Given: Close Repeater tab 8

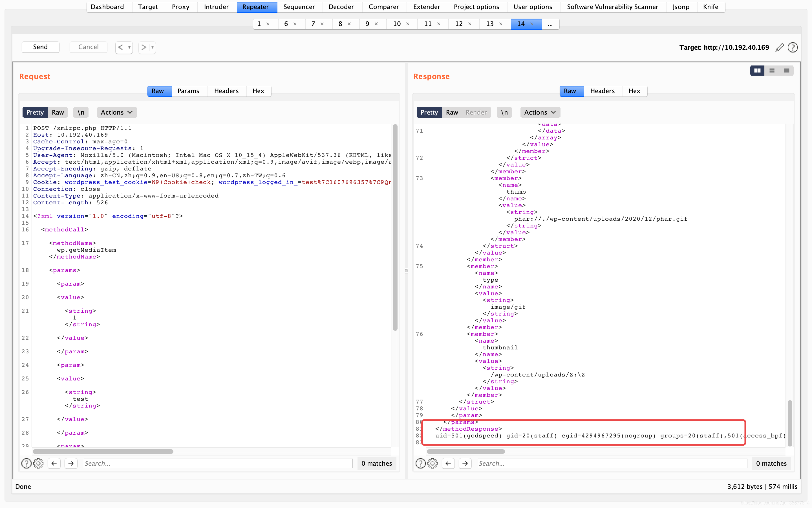Looking at the screenshot, I should click(x=349, y=24).
